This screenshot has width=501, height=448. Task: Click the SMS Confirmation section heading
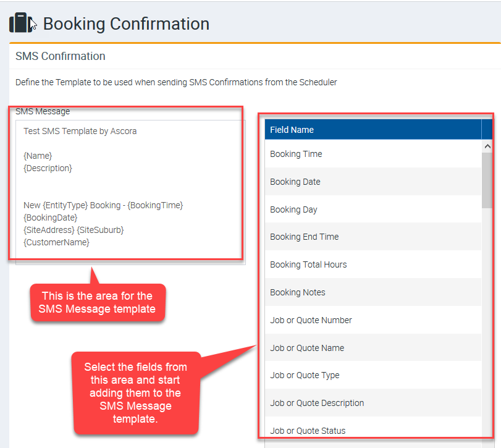point(61,56)
